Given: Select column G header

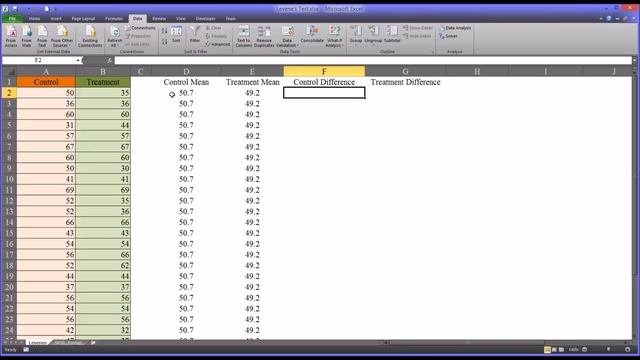Looking at the screenshot, I should 405,71.
